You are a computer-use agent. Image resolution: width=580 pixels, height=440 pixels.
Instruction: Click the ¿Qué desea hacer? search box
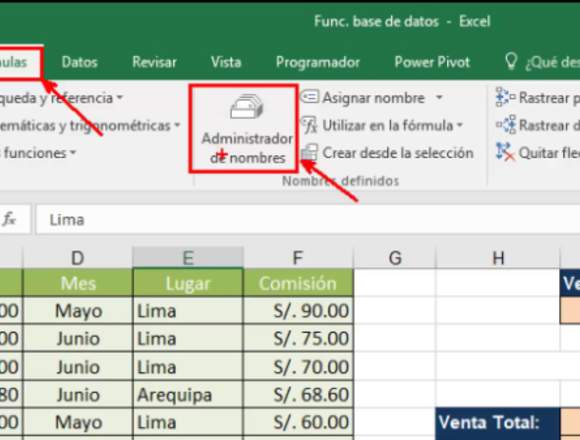pyautogui.click(x=552, y=62)
